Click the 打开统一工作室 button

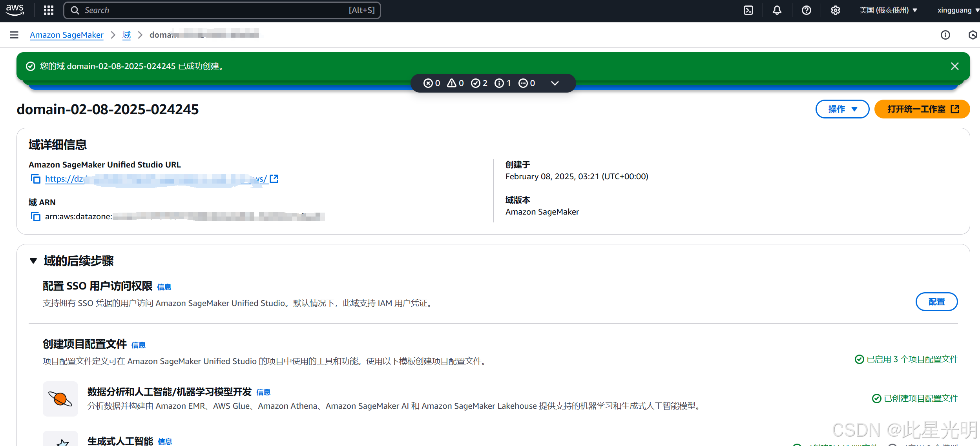point(922,109)
